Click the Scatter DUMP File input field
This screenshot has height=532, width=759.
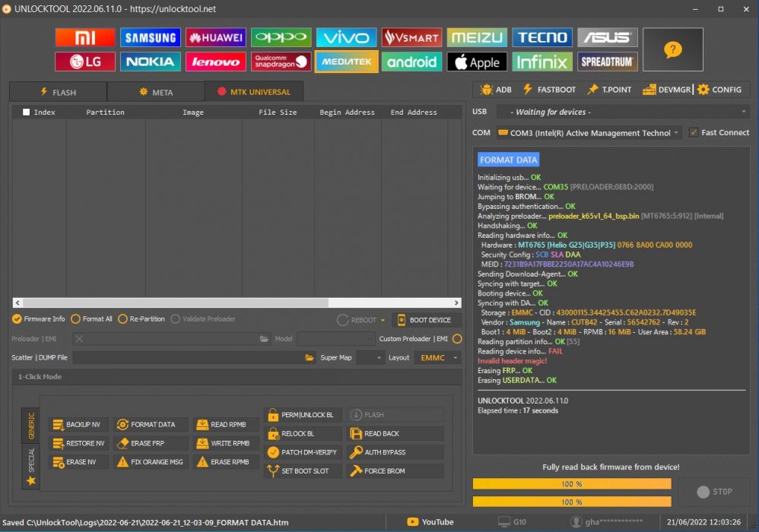click(188, 357)
